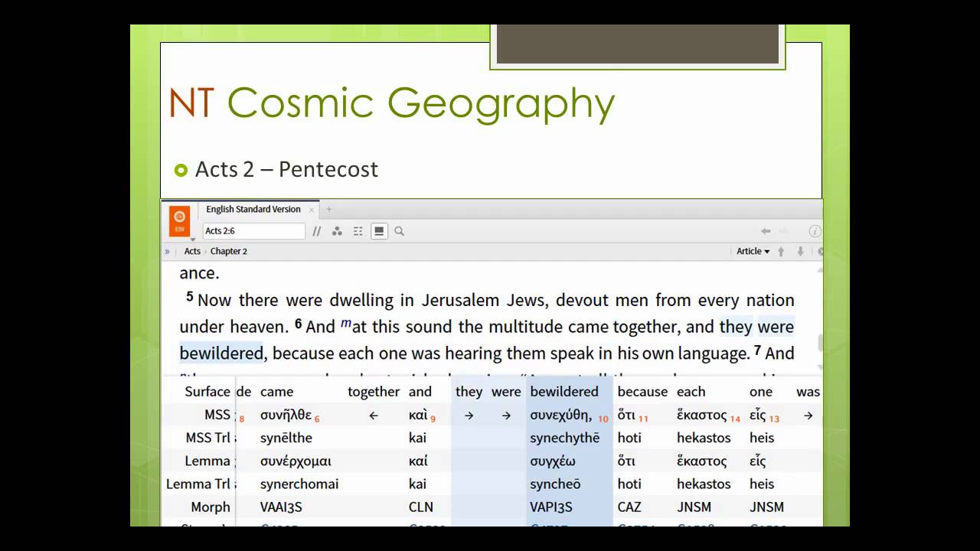Click lemma transliteration syncheō
This screenshot has width=980, height=551.
[556, 484]
